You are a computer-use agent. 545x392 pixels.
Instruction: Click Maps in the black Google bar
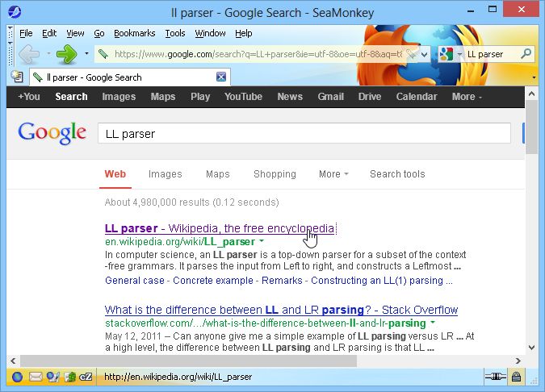pos(163,97)
